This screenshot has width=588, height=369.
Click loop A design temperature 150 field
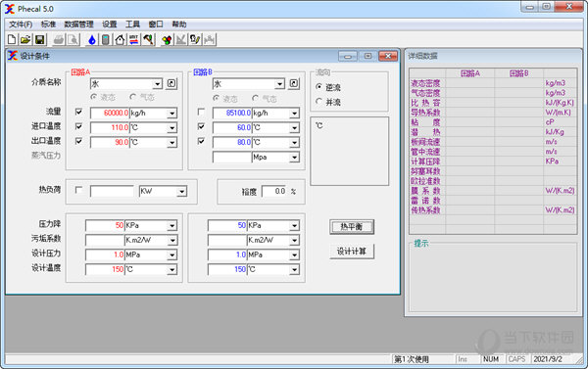105,270
